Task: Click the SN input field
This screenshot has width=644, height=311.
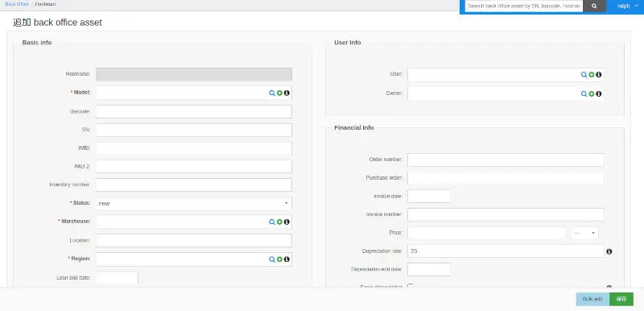Action: [194, 130]
